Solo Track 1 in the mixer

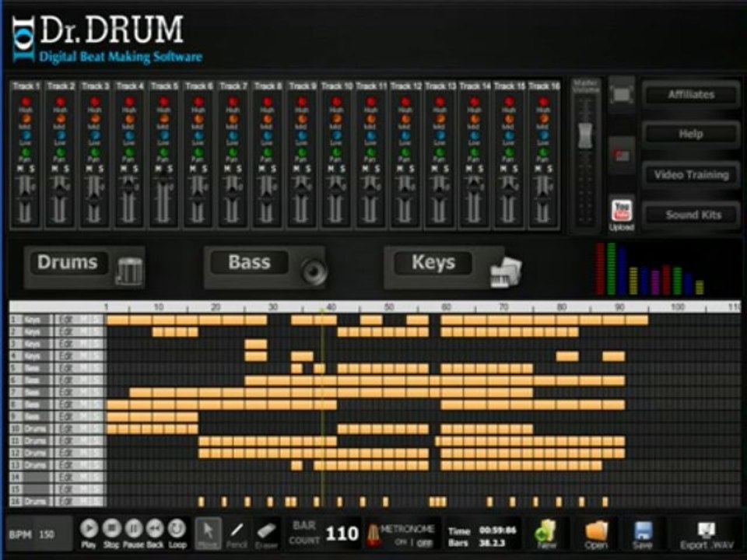[x=31, y=169]
